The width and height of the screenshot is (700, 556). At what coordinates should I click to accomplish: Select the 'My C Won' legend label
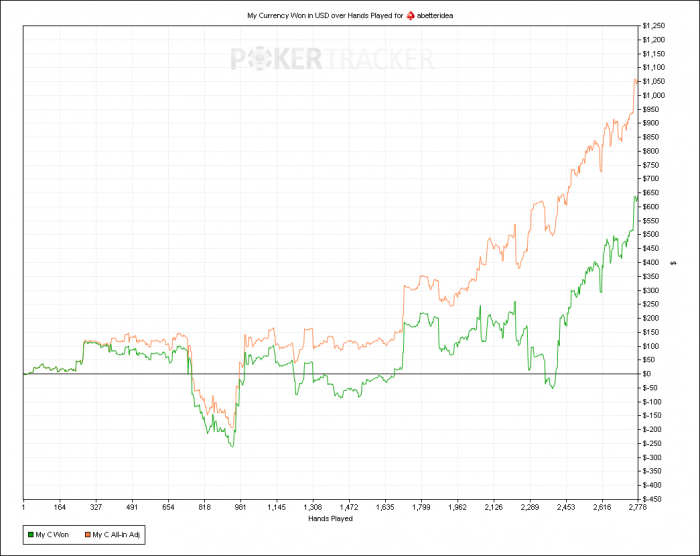click(x=52, y=535)
